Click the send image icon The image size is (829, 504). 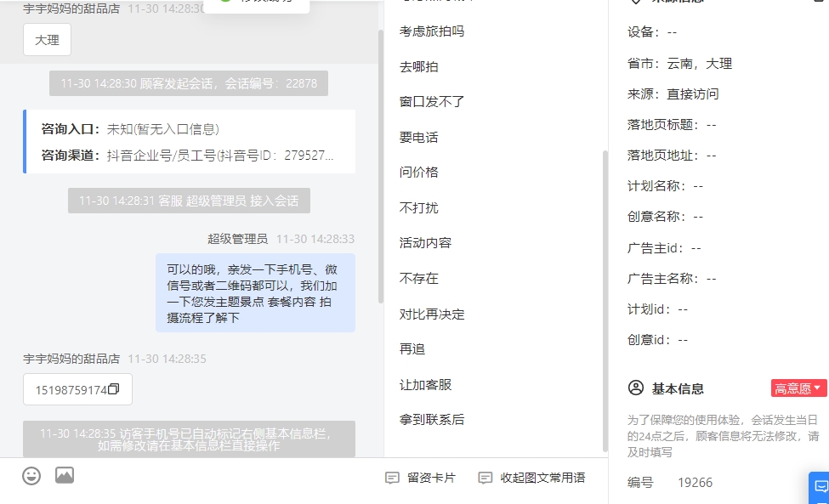pos(65,475)
